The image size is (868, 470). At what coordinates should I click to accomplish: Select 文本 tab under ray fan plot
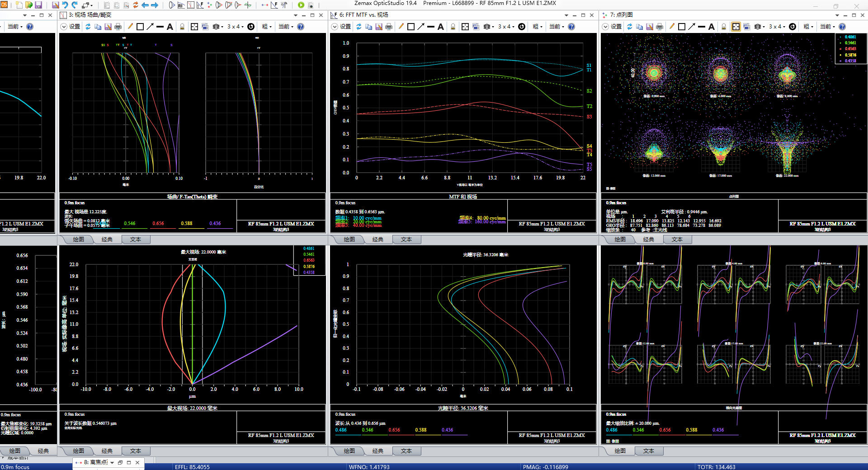point(649,451)
